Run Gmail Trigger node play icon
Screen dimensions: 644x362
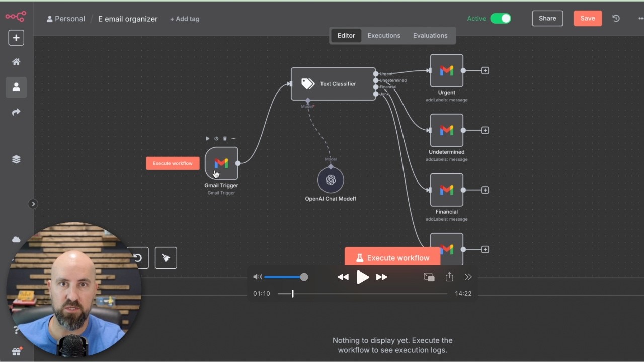207,138
